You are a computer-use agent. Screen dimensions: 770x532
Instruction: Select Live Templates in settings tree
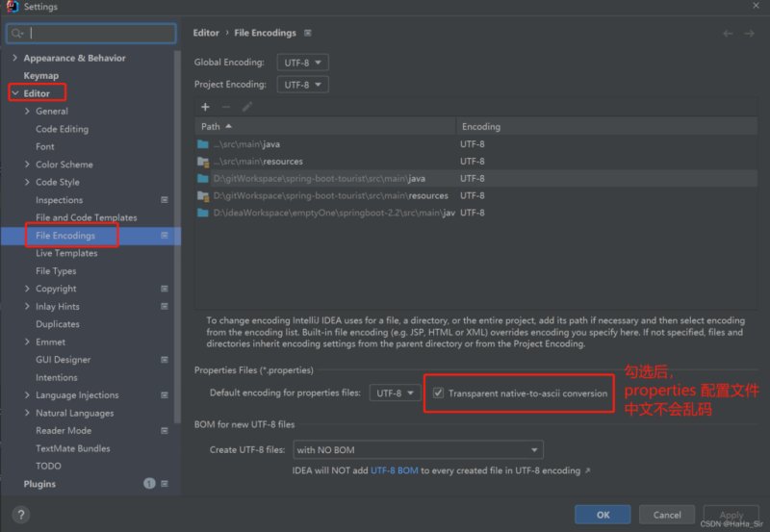click(x=66, y=253)
